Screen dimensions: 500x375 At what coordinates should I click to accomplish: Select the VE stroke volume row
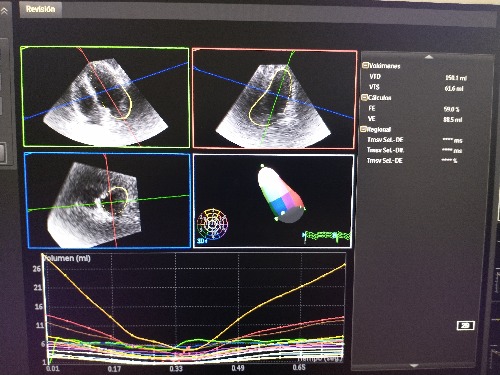coord(415,119)
